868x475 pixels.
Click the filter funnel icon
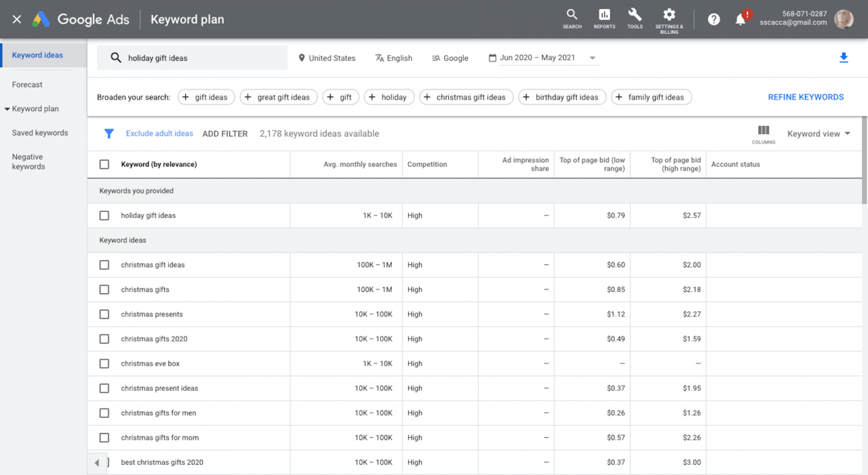click(x=108, y=133)
